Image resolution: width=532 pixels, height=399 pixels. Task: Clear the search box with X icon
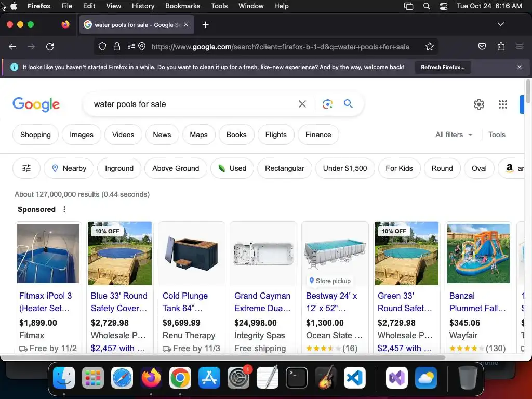302,104
